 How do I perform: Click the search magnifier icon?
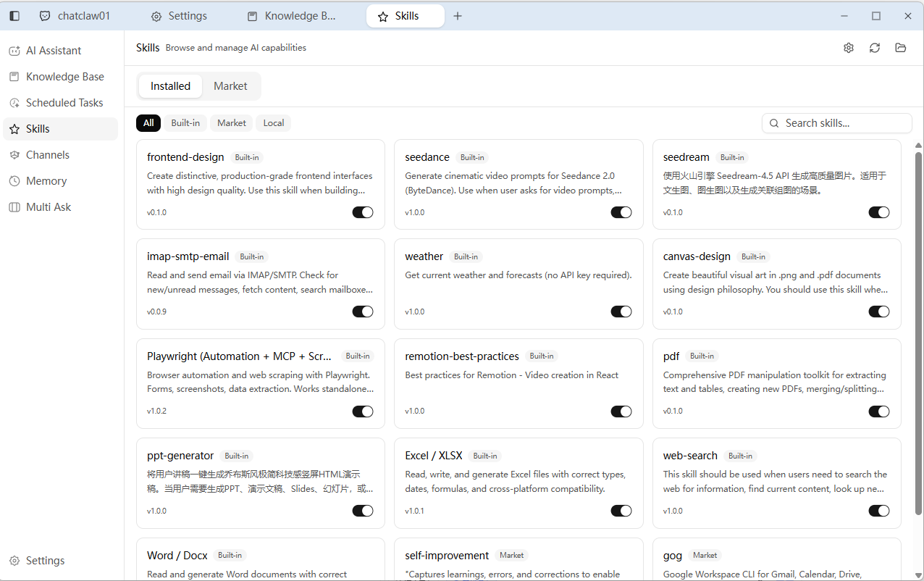click(774, 123)
